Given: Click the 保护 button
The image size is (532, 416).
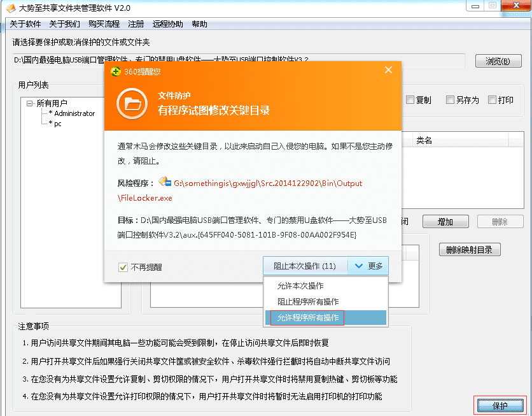Looking at the screenshot, I should (500, 405).
